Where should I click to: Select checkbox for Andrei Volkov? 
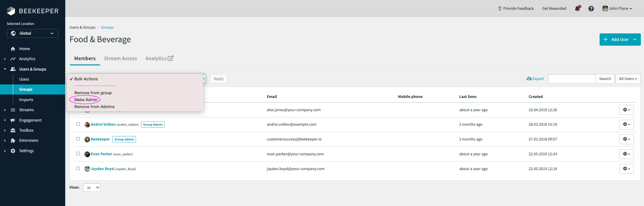(78, 124)
